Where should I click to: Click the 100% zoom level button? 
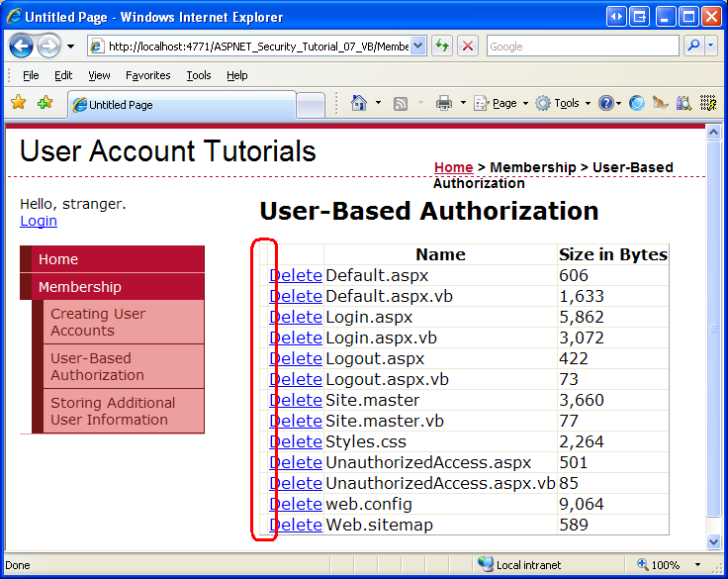tap(660, 565)
